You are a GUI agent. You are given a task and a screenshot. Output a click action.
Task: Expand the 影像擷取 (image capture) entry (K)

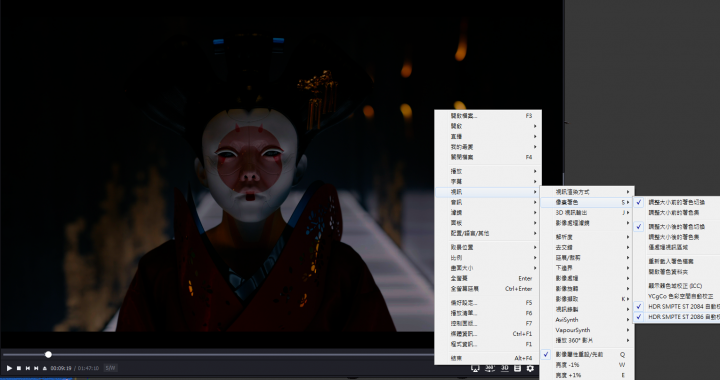point(587,299)
